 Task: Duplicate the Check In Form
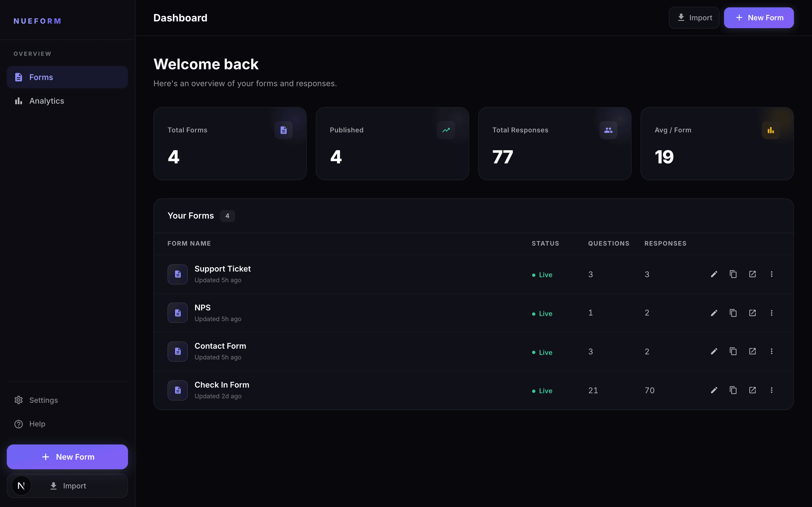[x=733, y=390]
